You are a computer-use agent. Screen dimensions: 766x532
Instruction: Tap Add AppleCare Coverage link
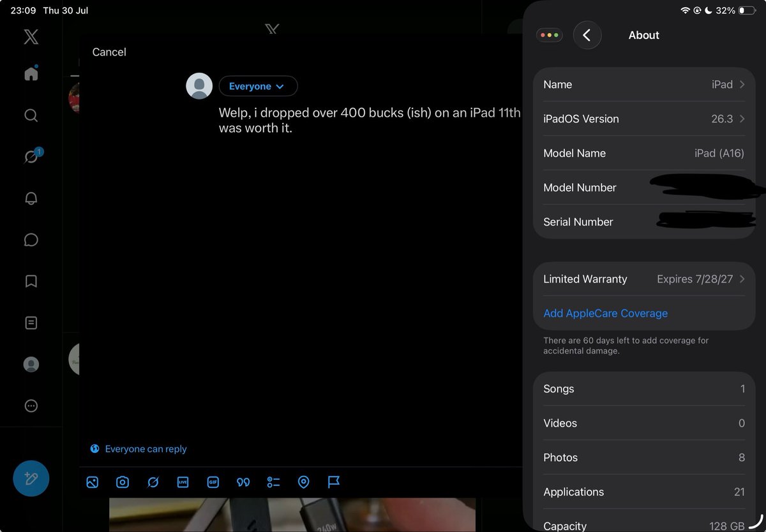click(605, 313)
